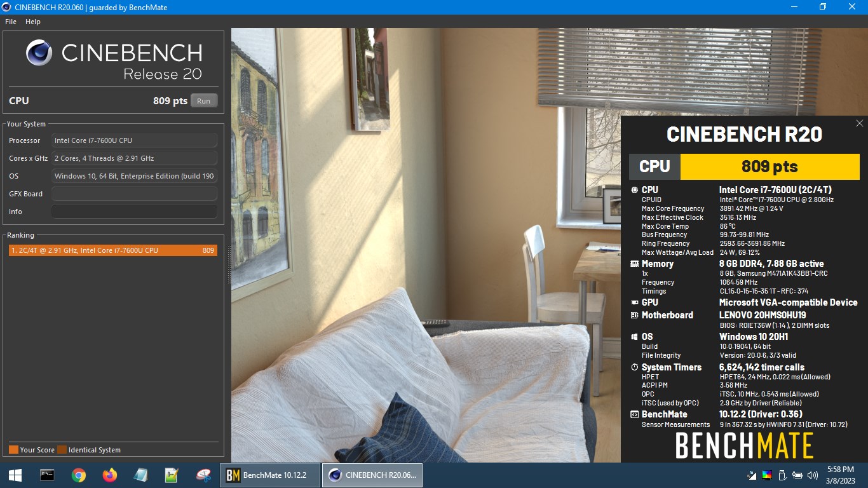Click the OS Windows logo icon in BenchMate overlay
Viewport: 868px width, 488px height.
(x=634, y=337)
